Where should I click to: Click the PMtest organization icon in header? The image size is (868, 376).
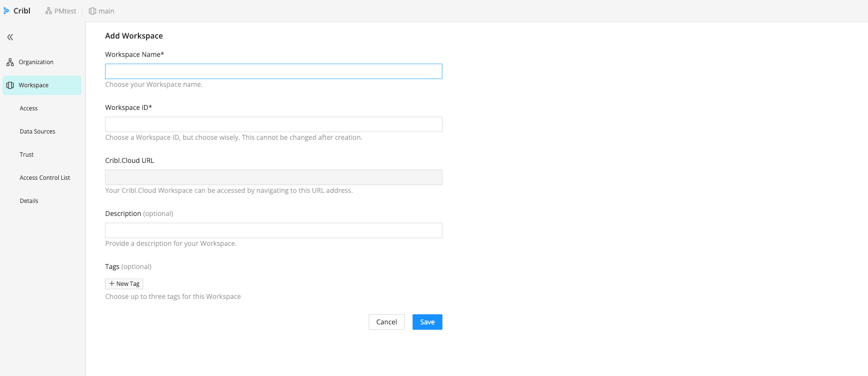[49, 11]
